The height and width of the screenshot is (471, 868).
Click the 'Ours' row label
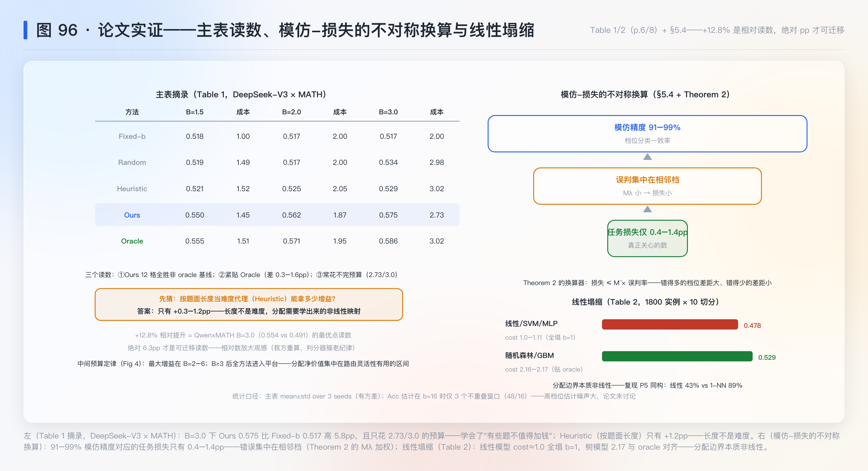point(132,215)
